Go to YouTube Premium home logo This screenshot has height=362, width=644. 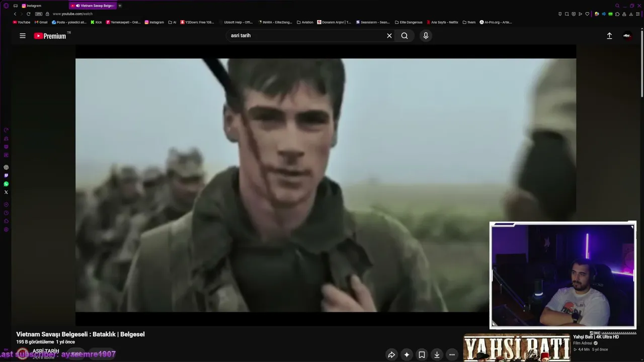[50, 36]
